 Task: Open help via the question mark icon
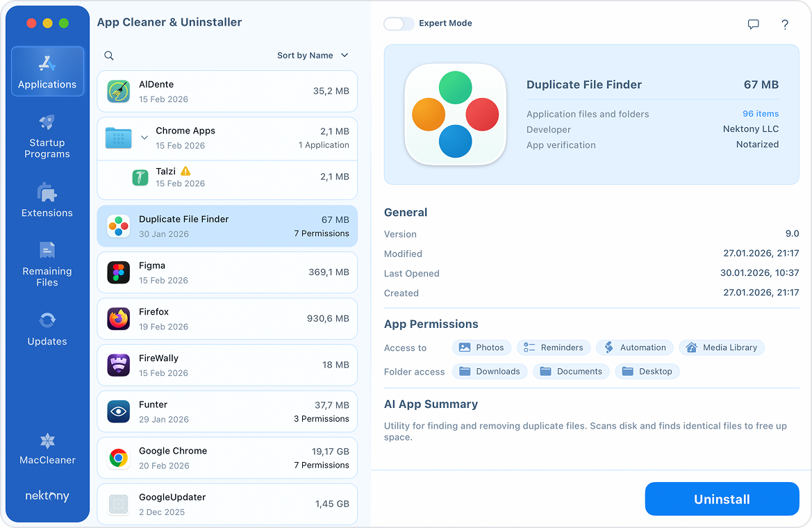[x=785, y=24]
